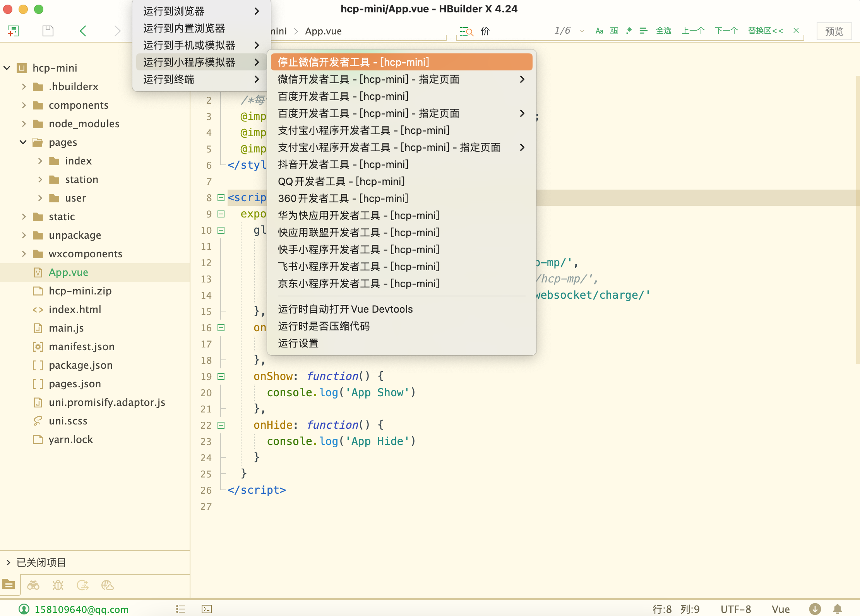Toggle regular expression search option

629,31
